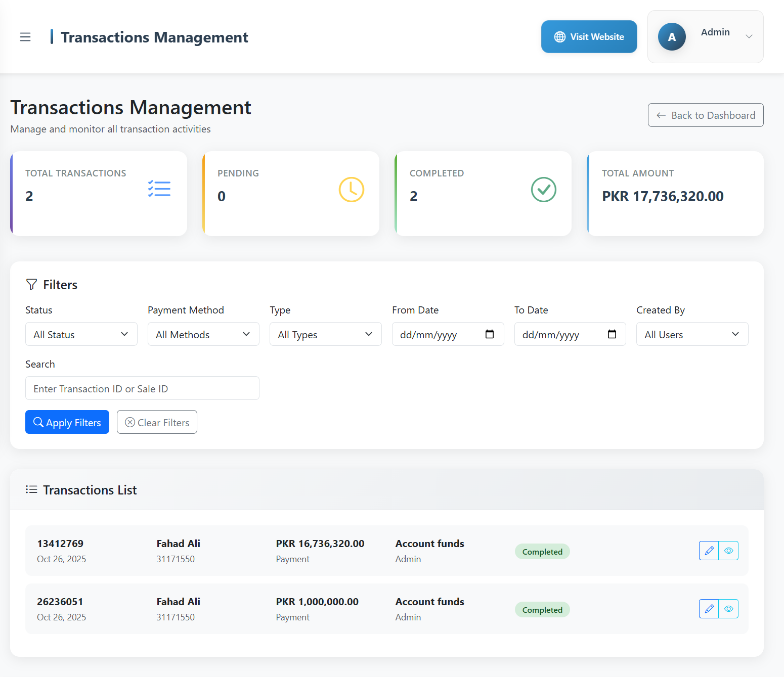Click the Clear Filters button
This screenshot has height=677, width=784.
pos(157,422)
